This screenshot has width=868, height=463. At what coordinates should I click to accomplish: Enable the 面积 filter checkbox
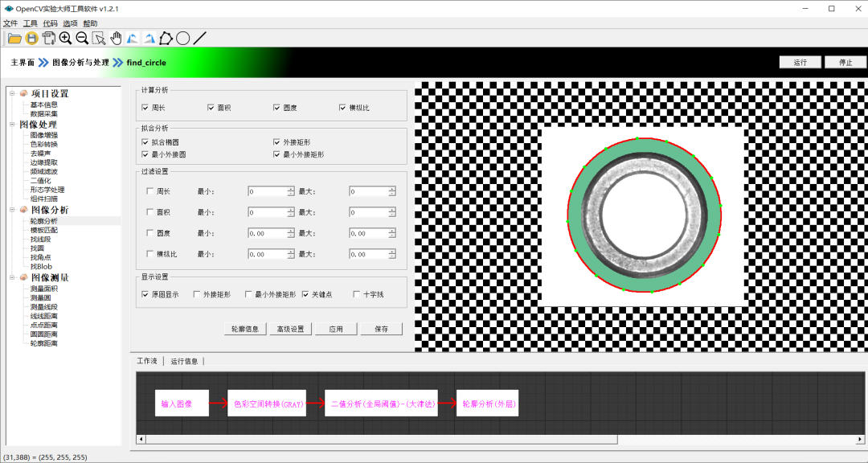point(149,212)
